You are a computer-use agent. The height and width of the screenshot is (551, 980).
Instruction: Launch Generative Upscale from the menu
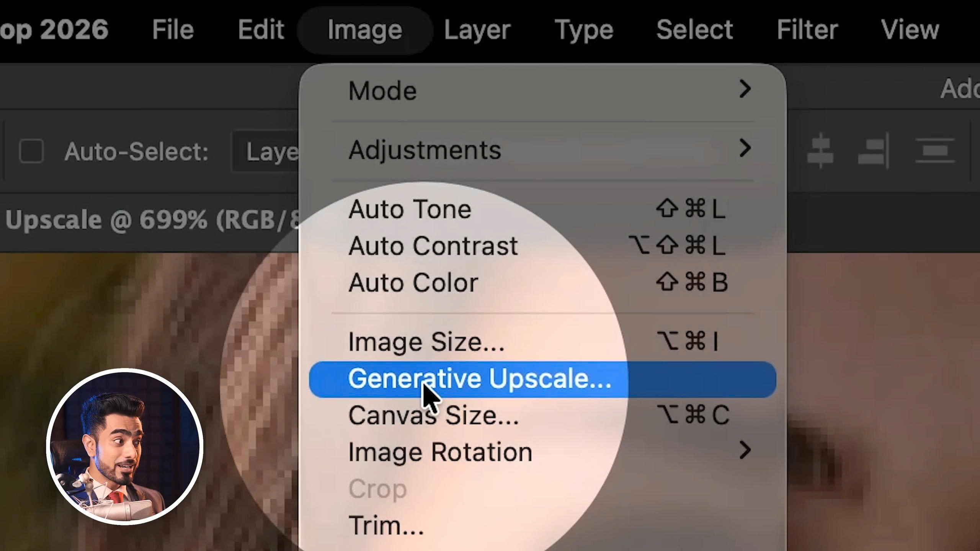pos(480,379)
